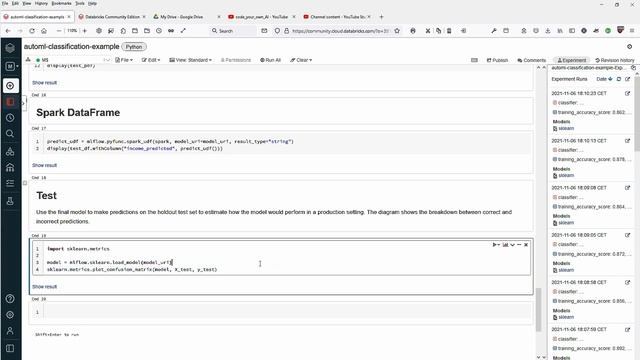Show result under Spark DataFrame code cell
The image size is (640, 360).
pos(44,165)
